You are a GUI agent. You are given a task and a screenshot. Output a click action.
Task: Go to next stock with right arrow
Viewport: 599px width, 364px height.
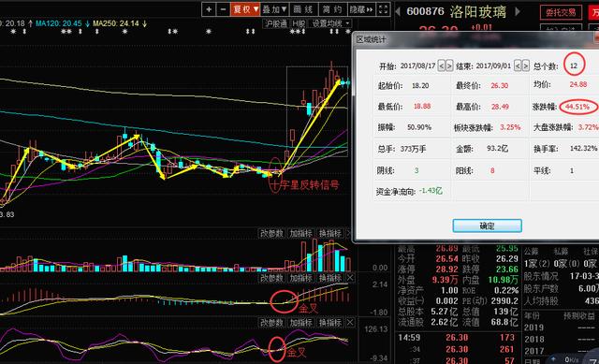(518, 11)
